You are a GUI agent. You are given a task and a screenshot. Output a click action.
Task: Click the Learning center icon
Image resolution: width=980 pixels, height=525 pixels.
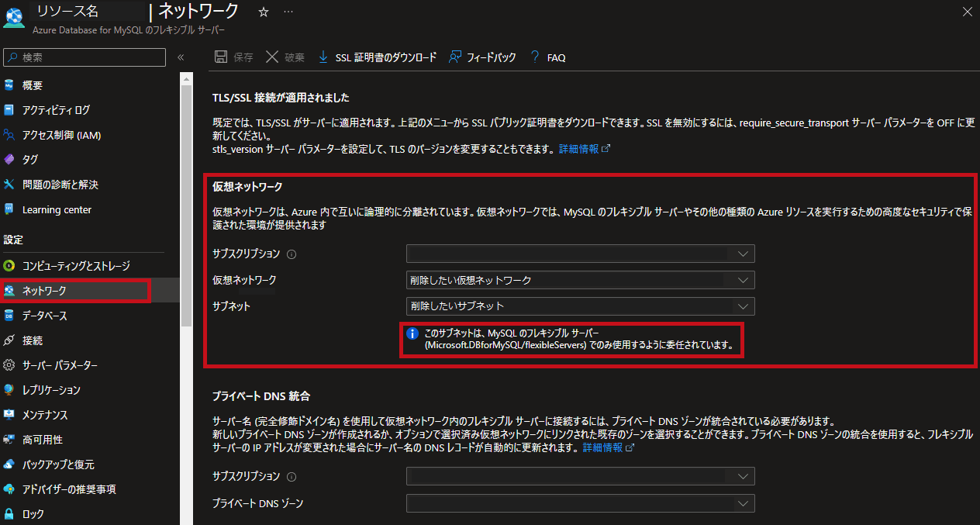(9, 209)
